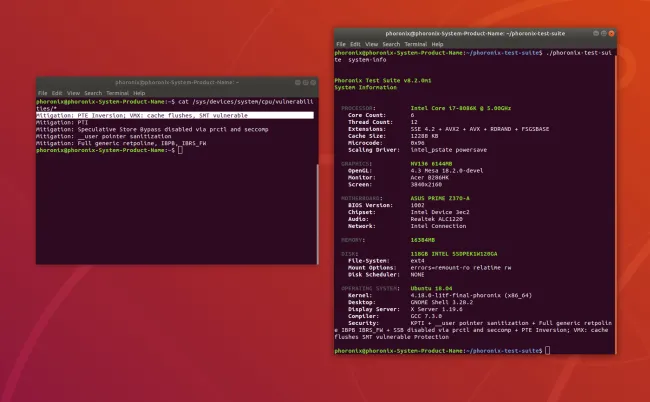650x402 pixels.
Task: Click 'Full generic retpoline, IBPB' line
Action: tap(121, 143)
